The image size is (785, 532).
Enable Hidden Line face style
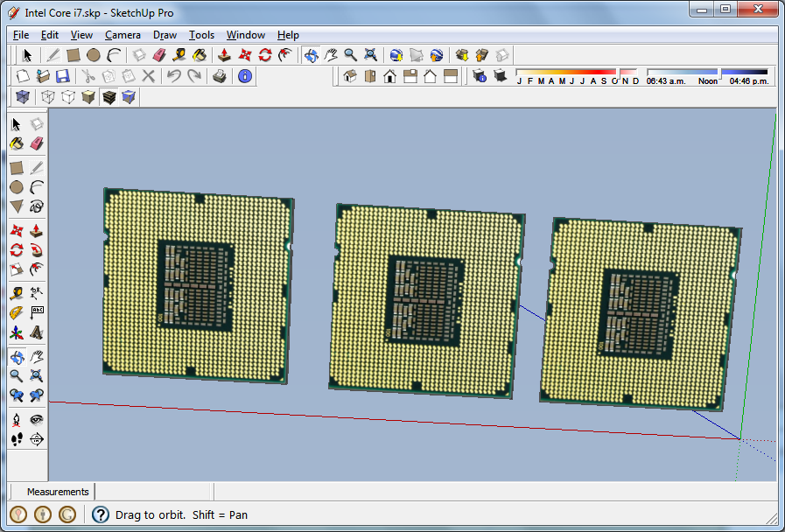pos(68,96)
